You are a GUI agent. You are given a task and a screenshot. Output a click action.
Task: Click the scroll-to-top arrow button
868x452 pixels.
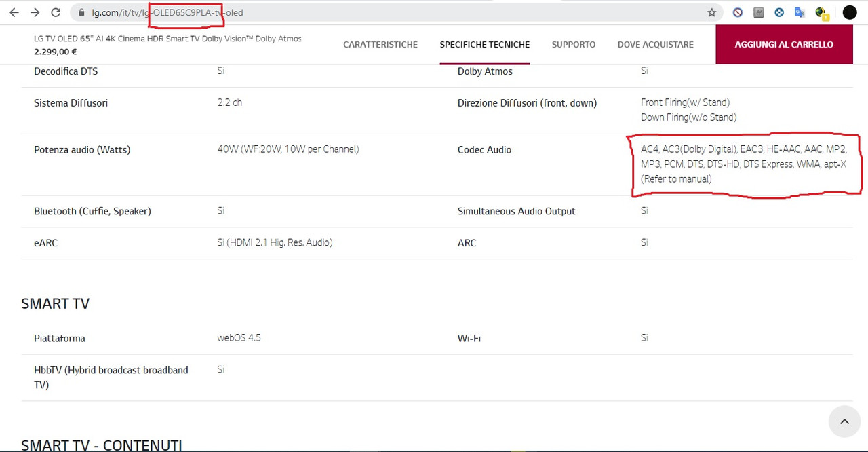(x=844, y=421)
